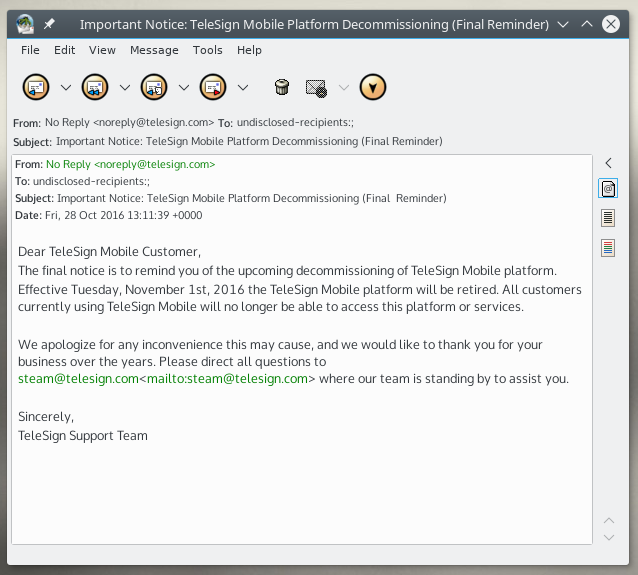
Task: Close the message window
Action: click(x=611, y=24)
